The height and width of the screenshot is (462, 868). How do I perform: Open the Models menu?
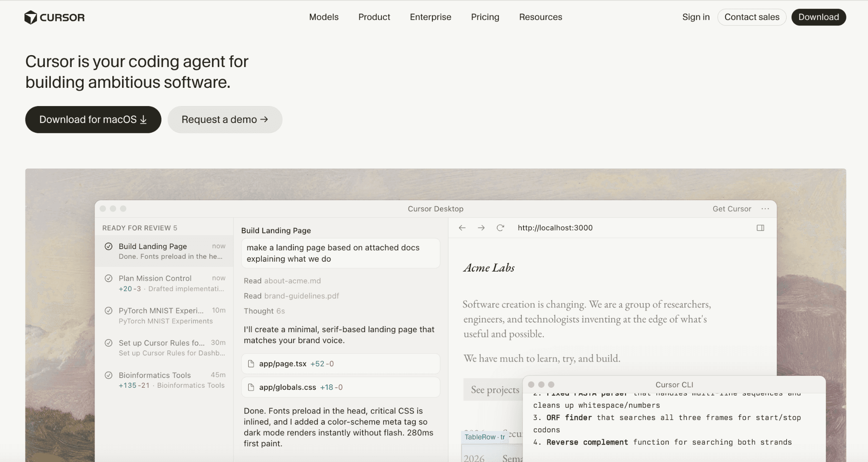coord(324,17)
